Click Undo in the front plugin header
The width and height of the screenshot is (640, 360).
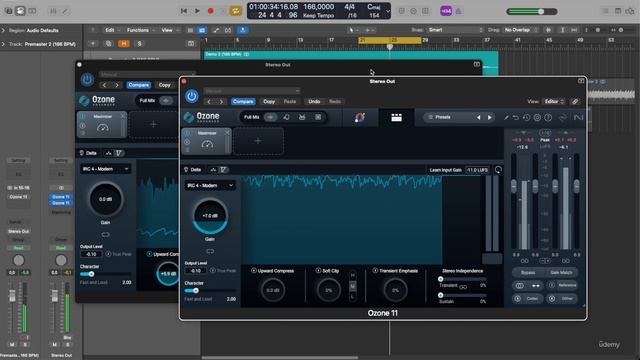point(314,101)
